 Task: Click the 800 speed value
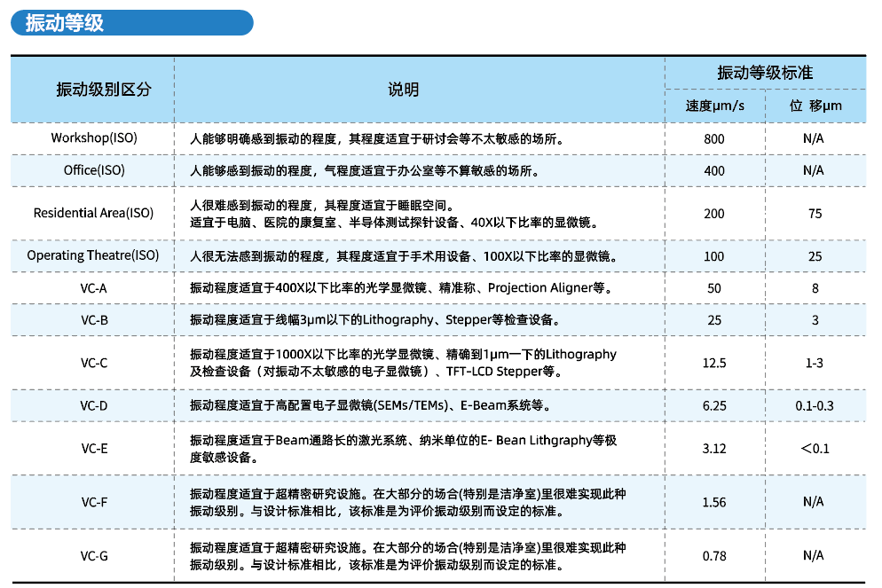[714, 138]
